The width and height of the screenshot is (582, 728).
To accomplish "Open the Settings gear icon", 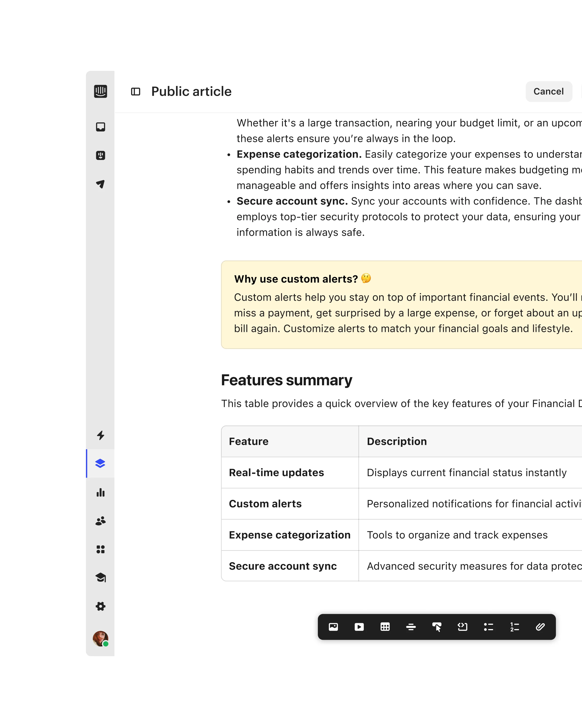I will (100, 606).
